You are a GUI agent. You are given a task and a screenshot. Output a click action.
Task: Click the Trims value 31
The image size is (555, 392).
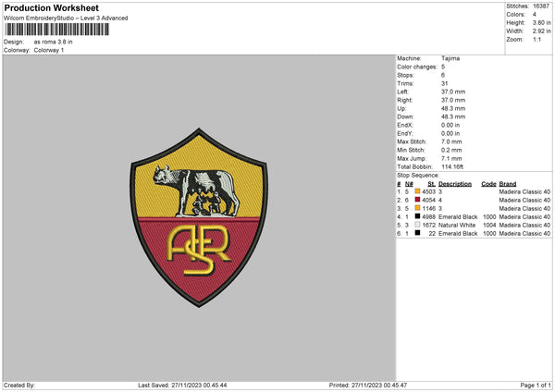[x=445, y=83]
